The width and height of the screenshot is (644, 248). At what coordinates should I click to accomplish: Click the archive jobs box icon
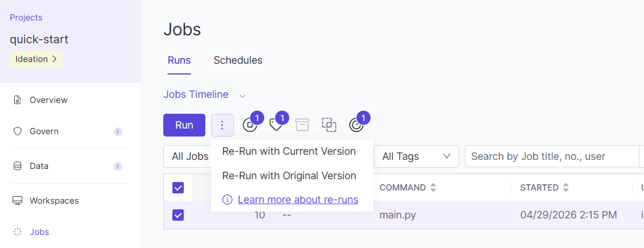point(302,125)
